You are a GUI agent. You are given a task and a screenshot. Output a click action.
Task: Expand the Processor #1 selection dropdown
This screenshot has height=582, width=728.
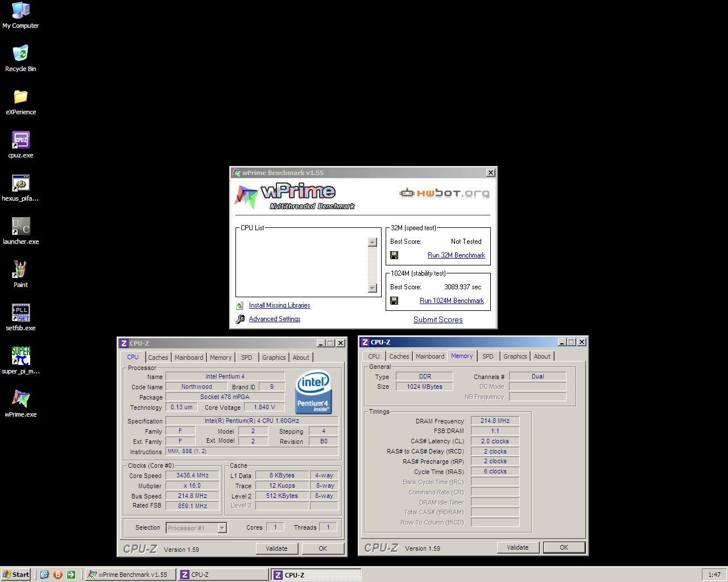[x=222, y=528]
